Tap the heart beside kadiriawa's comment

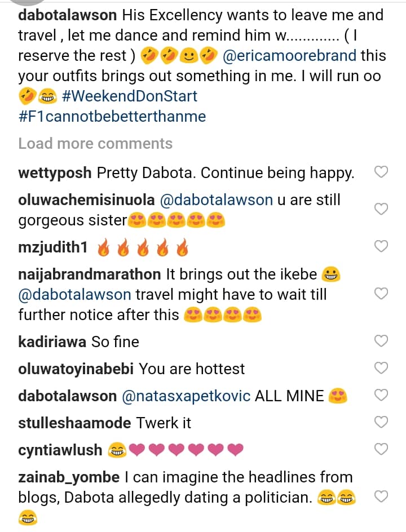pos(381,341)
